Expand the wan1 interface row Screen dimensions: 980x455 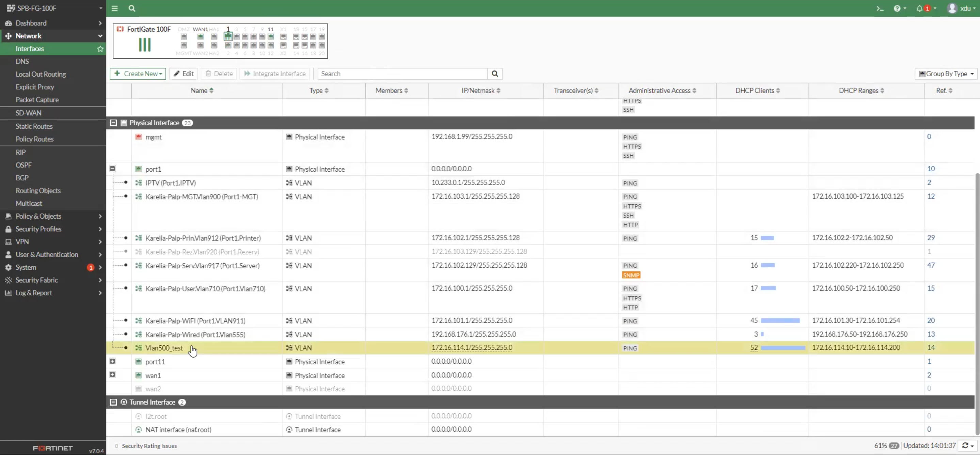112,375
